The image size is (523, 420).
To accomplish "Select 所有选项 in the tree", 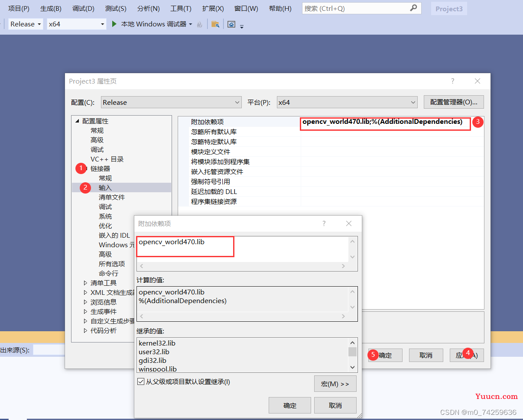I will point(112,264).
